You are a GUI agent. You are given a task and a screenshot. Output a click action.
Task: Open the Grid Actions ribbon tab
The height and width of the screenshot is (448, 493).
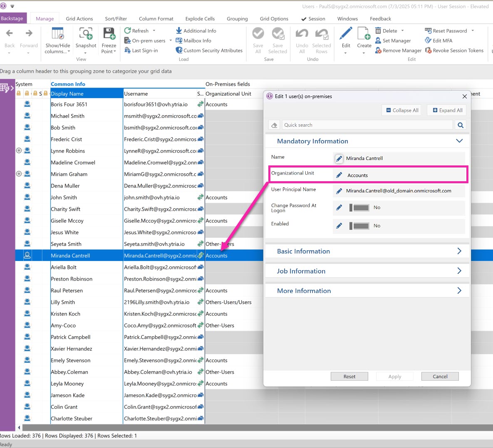[x=79, y=19]
